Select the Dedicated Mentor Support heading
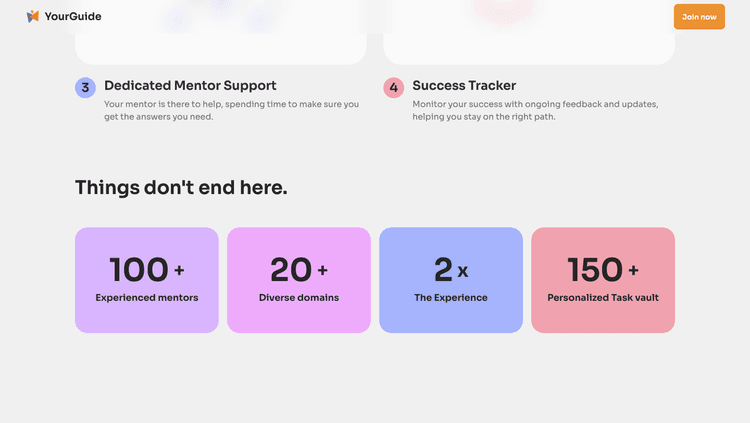 click(190, 85)
